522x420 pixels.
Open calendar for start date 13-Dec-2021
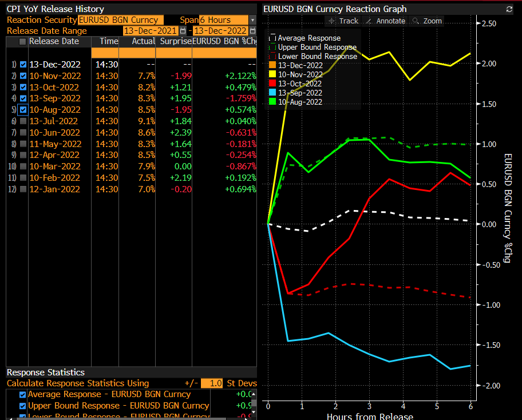click(x=183, y=31)
